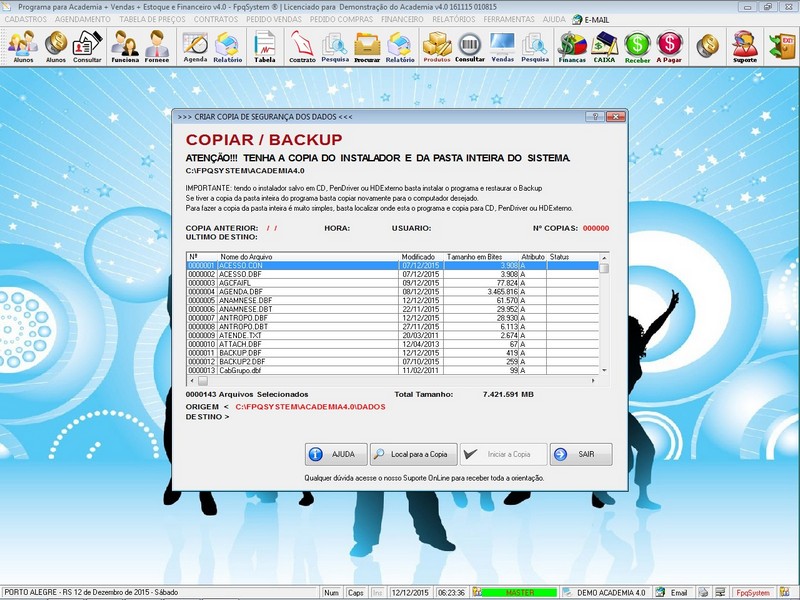Select the ANAMNESE.DBF file row
Image resolution: width=800 pixels, height=600 pixels.
[x=393, y=301]
